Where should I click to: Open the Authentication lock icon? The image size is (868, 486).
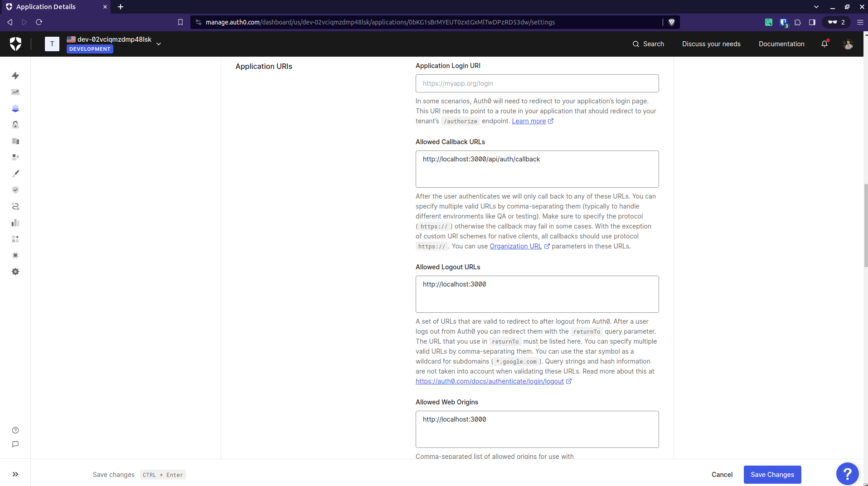click(x=15, y=125)
